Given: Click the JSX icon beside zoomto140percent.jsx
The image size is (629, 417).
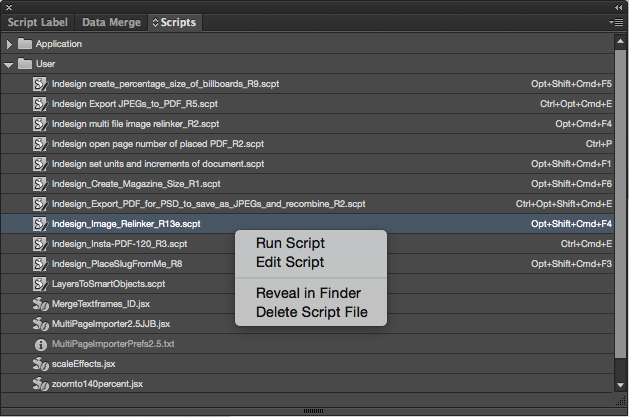Looking at the screenshot, I should click(41, 384).
